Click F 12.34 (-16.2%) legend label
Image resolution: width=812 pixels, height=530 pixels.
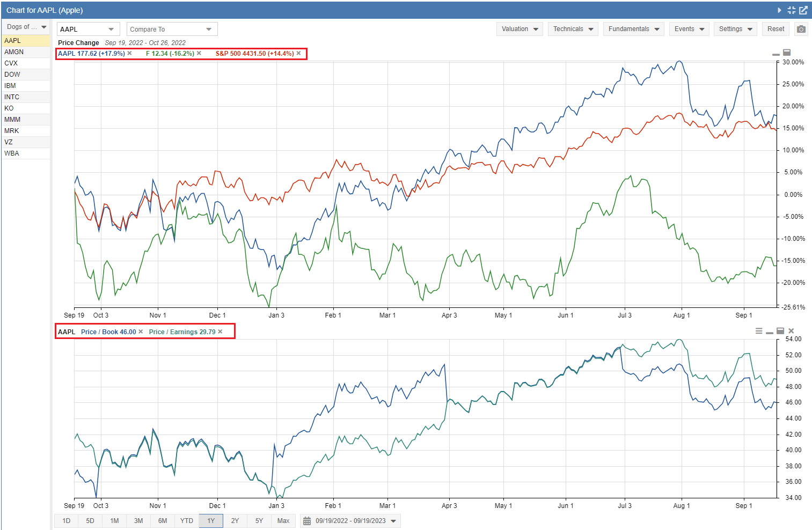pyautogui.click(x=170, y=54)
